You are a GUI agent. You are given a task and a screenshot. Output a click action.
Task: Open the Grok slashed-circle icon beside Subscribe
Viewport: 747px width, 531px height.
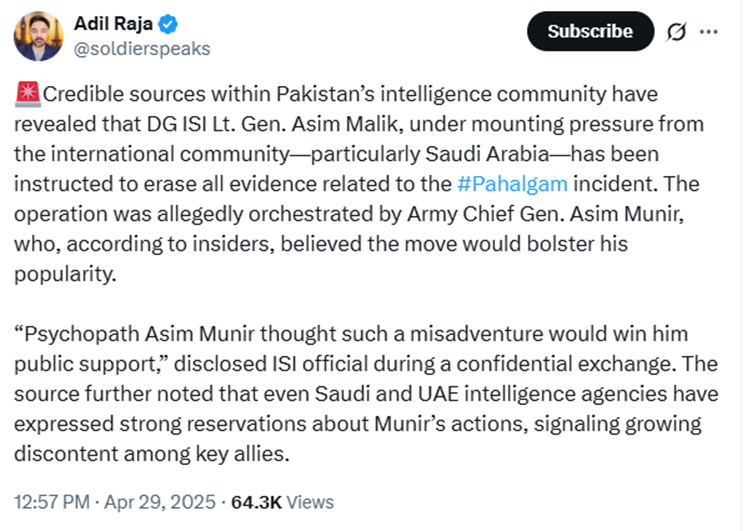(x=676, y=32)
